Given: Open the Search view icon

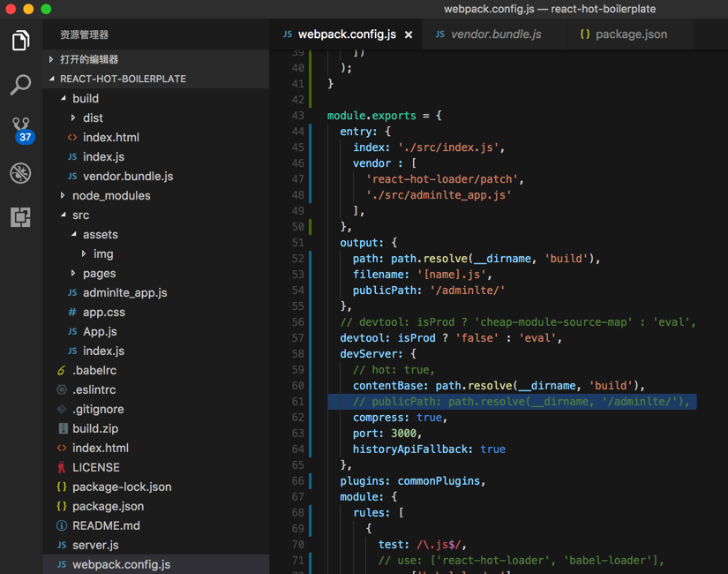Looking at the screenshot, I should pyautogui.click(x=20, y=85).
